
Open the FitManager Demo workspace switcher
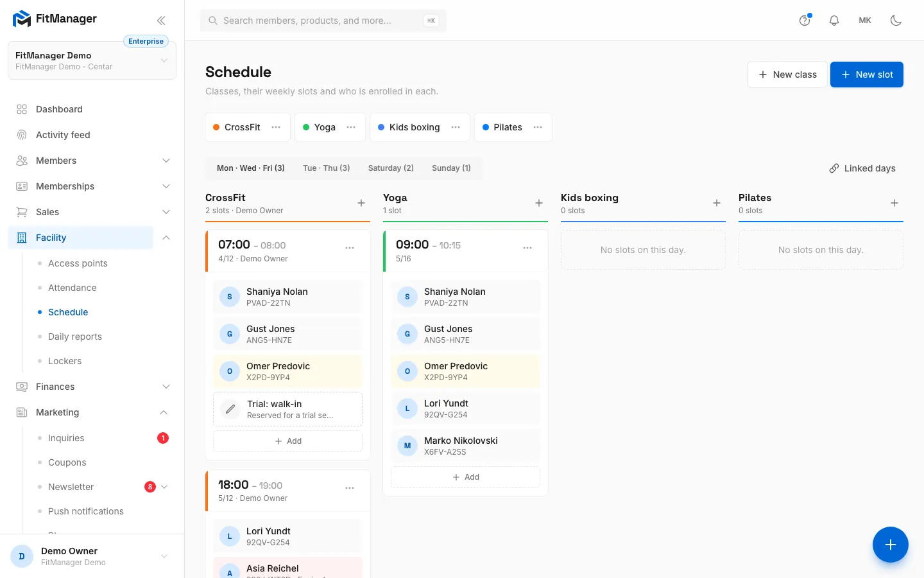click(x=92, y=60)
